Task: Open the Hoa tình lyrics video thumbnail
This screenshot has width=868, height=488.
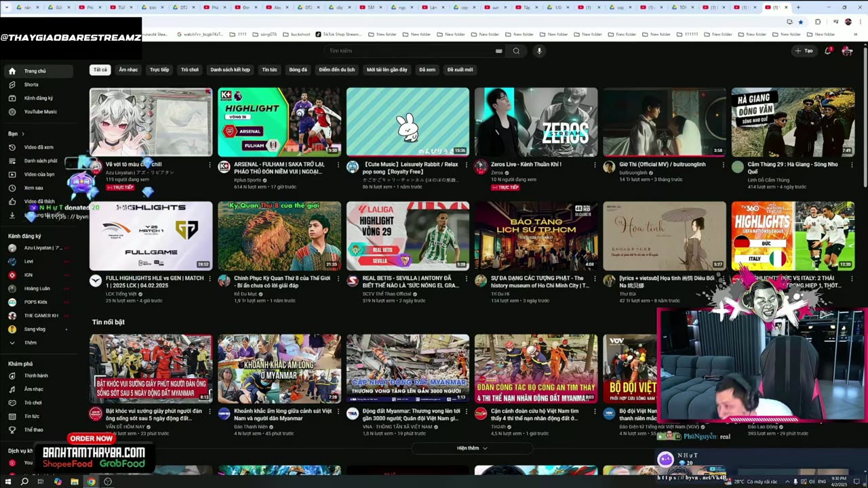Action: 665,236
